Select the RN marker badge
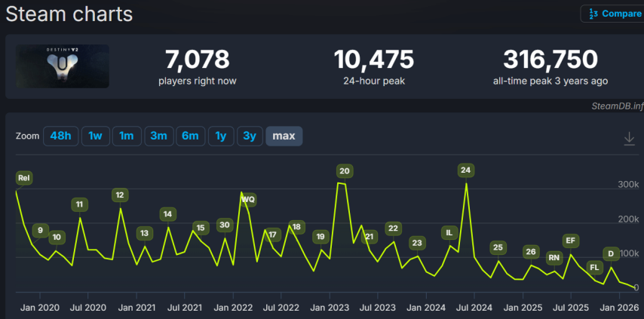The height and width of the screenshot is (319, 644). (x=554, y=258)
